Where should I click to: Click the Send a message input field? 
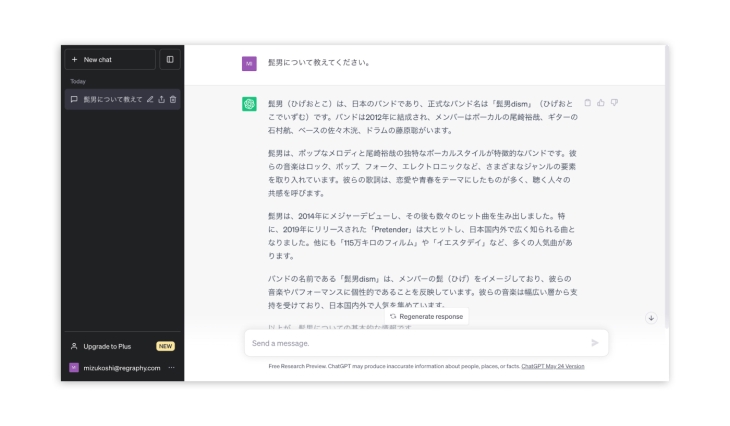(x=415, y=343)
